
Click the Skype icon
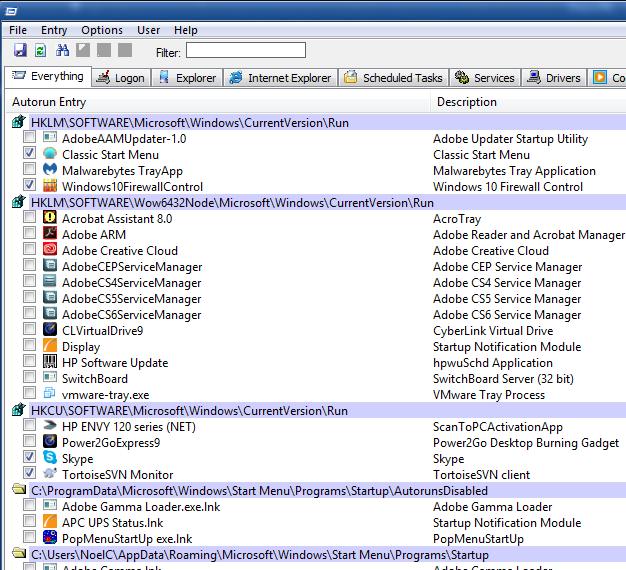pyautogui.click(x=50, y=457)
